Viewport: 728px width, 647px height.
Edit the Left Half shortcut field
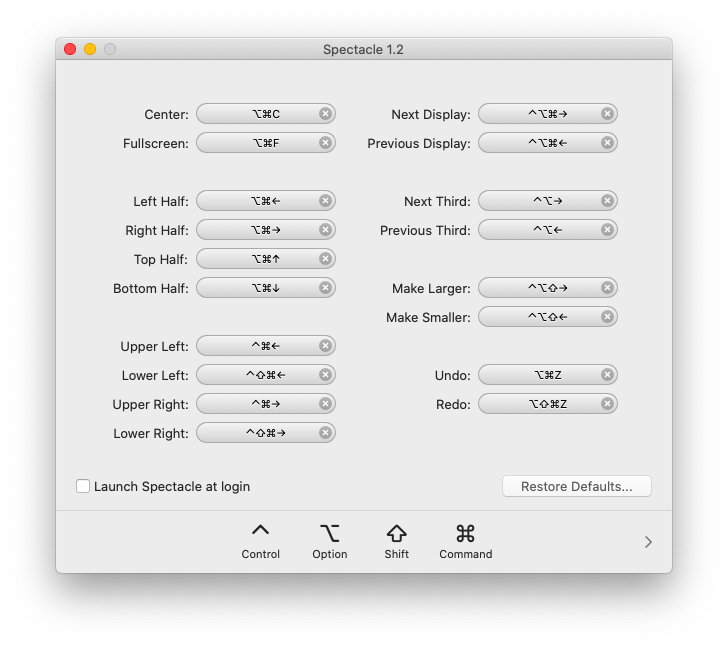click(266, 201)
